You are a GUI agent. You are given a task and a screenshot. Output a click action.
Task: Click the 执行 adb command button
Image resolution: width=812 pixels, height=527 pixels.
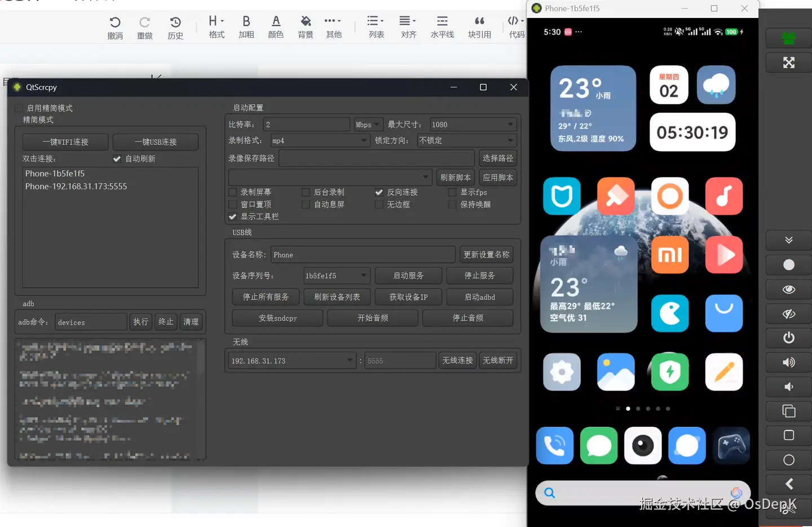[x=140, y=322]
